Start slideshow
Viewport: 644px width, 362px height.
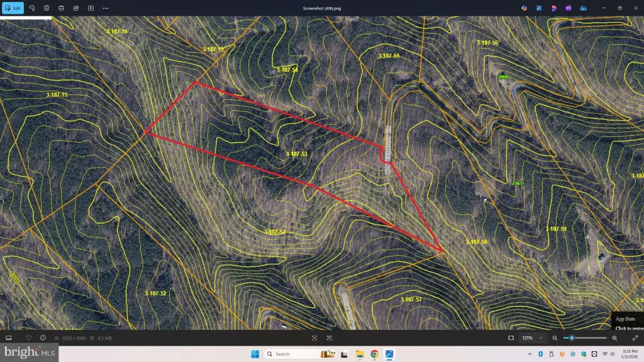(x=91, y=8)
